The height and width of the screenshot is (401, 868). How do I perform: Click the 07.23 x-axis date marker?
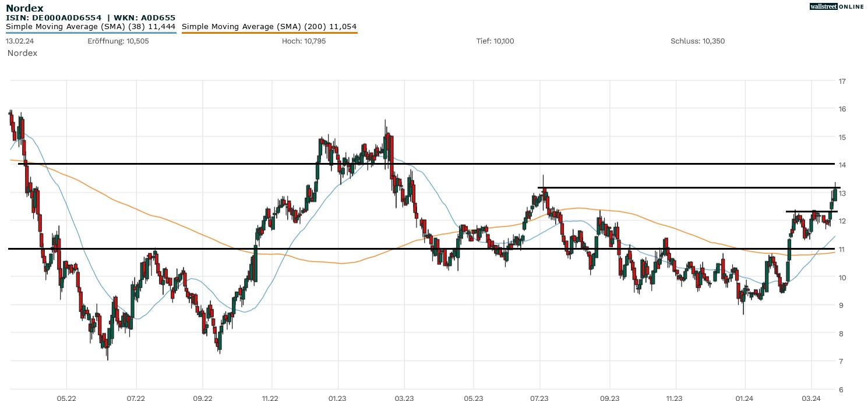click(539, 398)
